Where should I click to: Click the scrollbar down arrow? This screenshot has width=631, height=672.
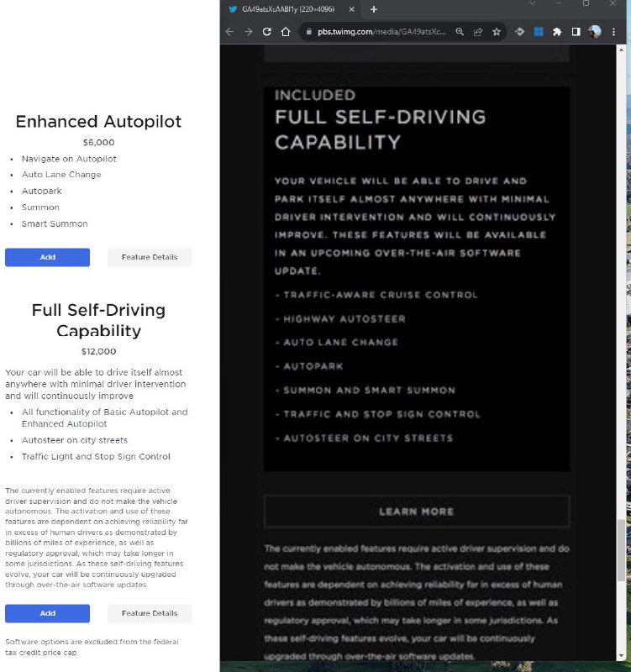pos(621,656)
